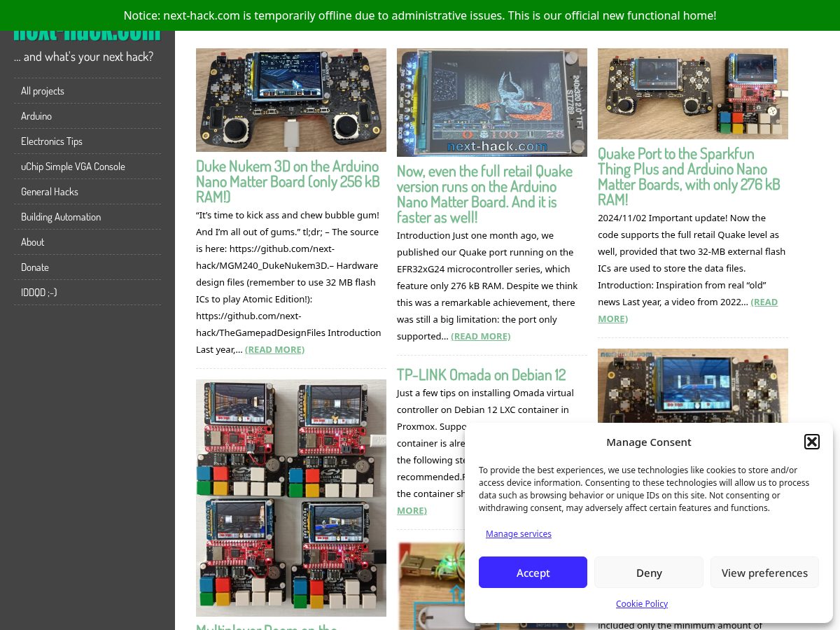The width and height of the screenshot is (840, 630).
Task: Click the green offline notice banner text
Action: (x=420, y=15)
